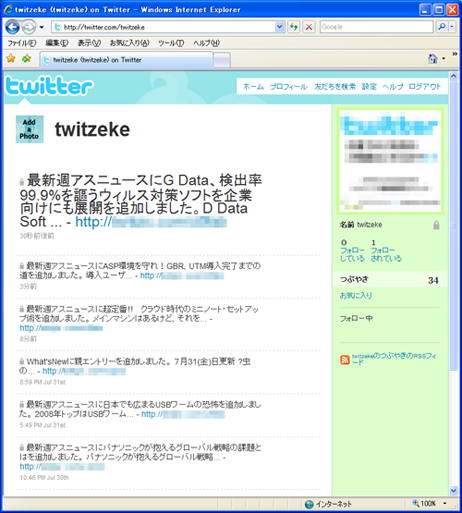Image resolution: width=462 pixels, height=513 pixels.
Task: Click the browser Back arrow button
Action: (x=12, y=27)
